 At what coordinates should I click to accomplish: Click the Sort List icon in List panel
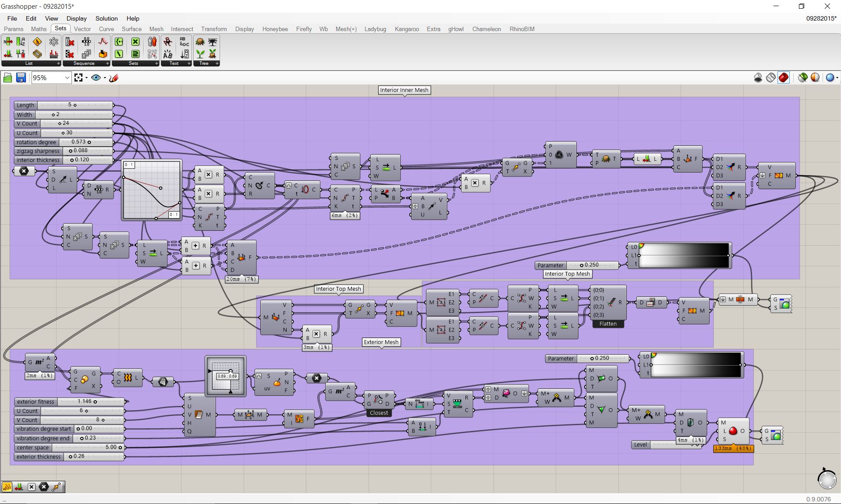[x=21, y=42]
